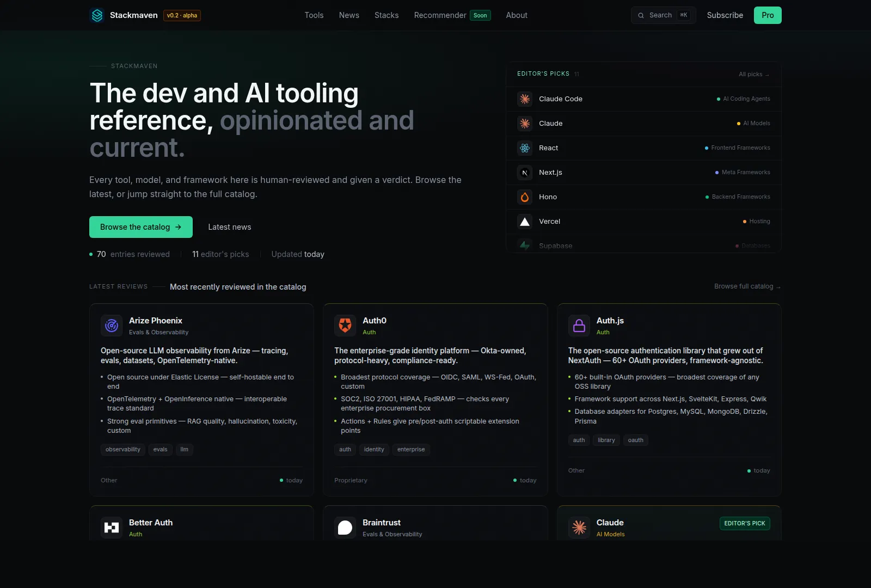871x588 pixels.
Task: Click the Auth.js padlock icon
Action: tap(579, 326)
